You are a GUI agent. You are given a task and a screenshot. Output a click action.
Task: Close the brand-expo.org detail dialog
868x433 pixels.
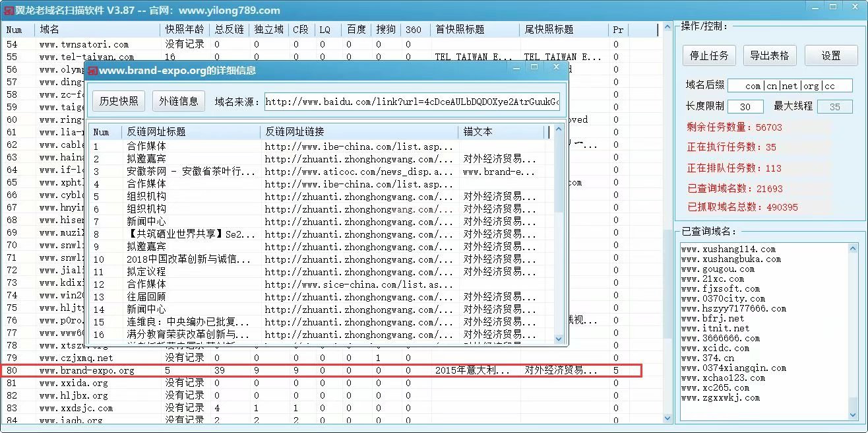pyautogui.click(x=556, y=67)
